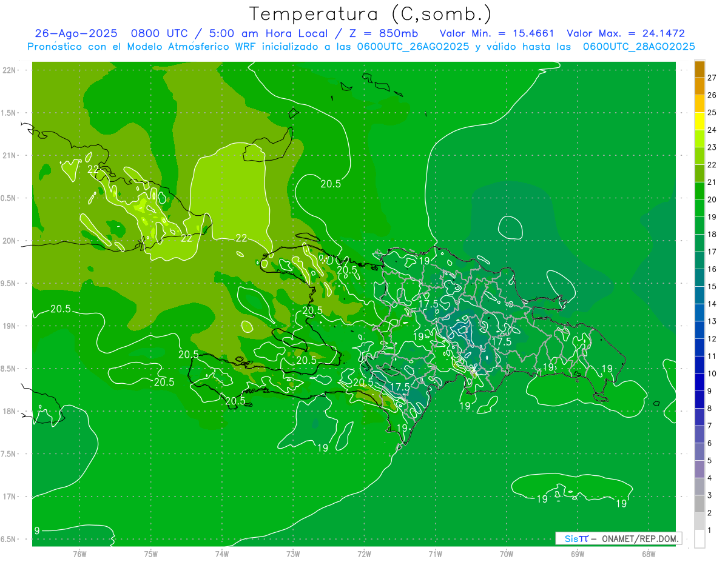Click the '69W' longitude label
The image size is (728, 562).
click(x=578, y=555)
